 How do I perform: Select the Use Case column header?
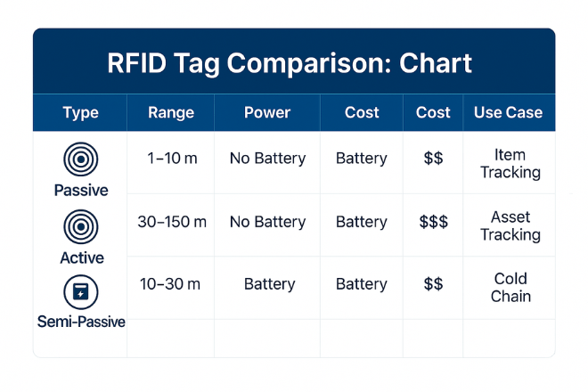(x=509, y=113)
